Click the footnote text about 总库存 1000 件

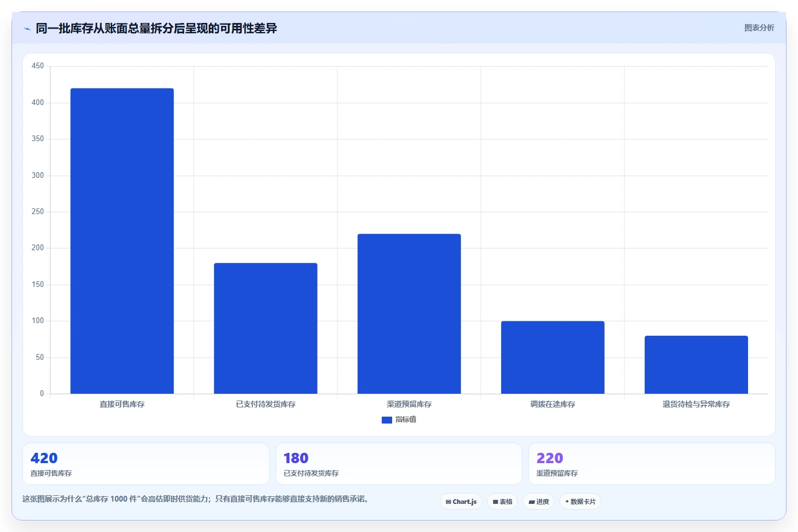click(195, 499)
